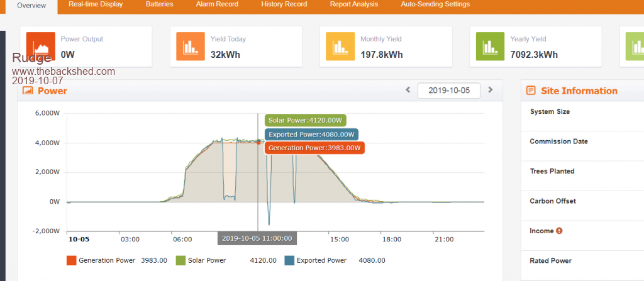The height and width of the screenshot is (281, 644).
Task: Open the Alarm Record tab
Action: pyautogui.click(x=217, y=4)
